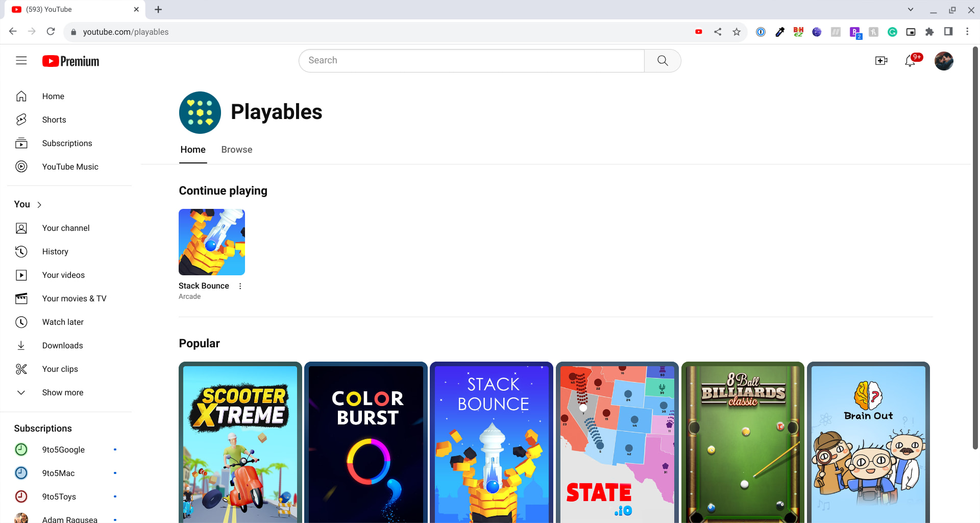Open the Shorts section from the sidebar
Image resolution: width=980 pixels, height=523 pixels.
pos(54,120)
